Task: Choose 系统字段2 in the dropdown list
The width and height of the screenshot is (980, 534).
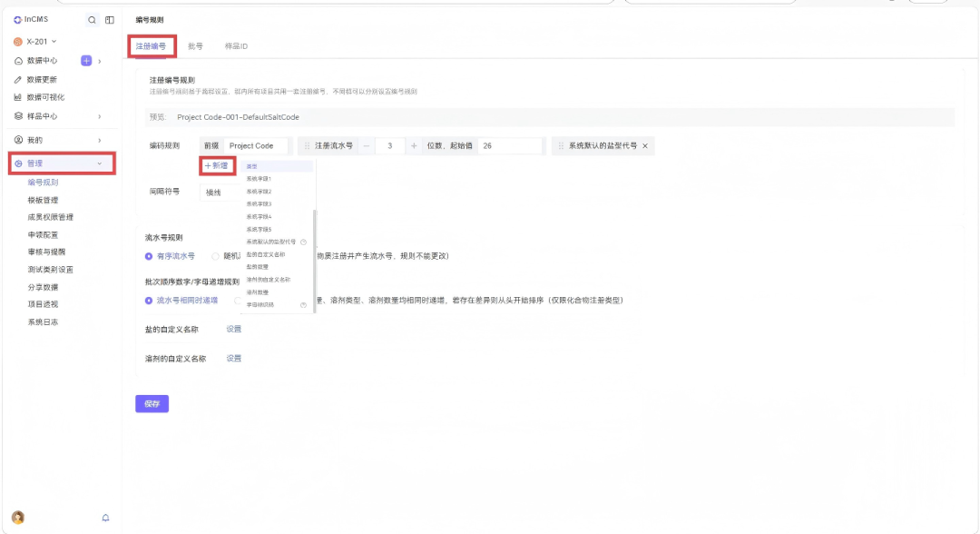Action: pyautogui.click(x=277, y=192)
